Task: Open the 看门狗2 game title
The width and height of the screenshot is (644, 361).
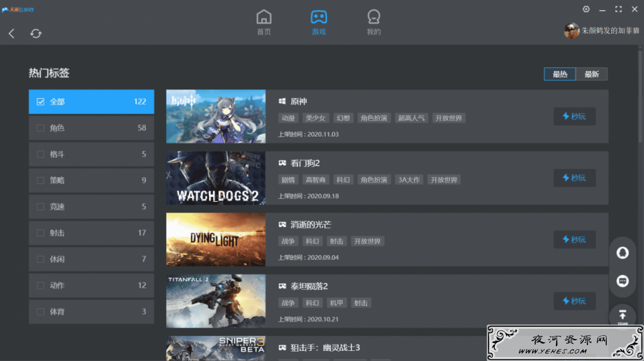Action: pyautogui.click(x=305, y=163)
